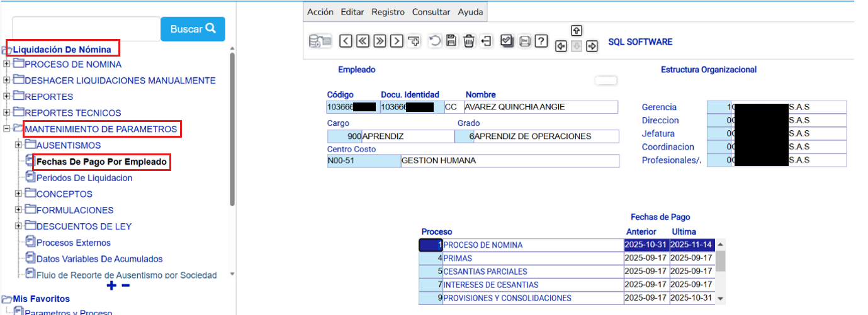Jump to first record using double left arrows
Viewport: 868px width, 315px height.
(x=363, y=41)
